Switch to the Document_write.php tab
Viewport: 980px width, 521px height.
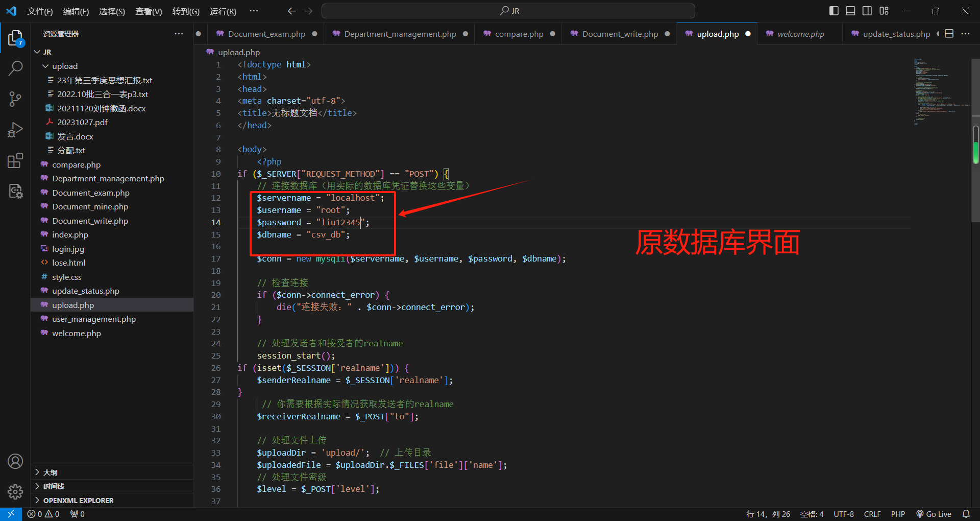(620, 34)
